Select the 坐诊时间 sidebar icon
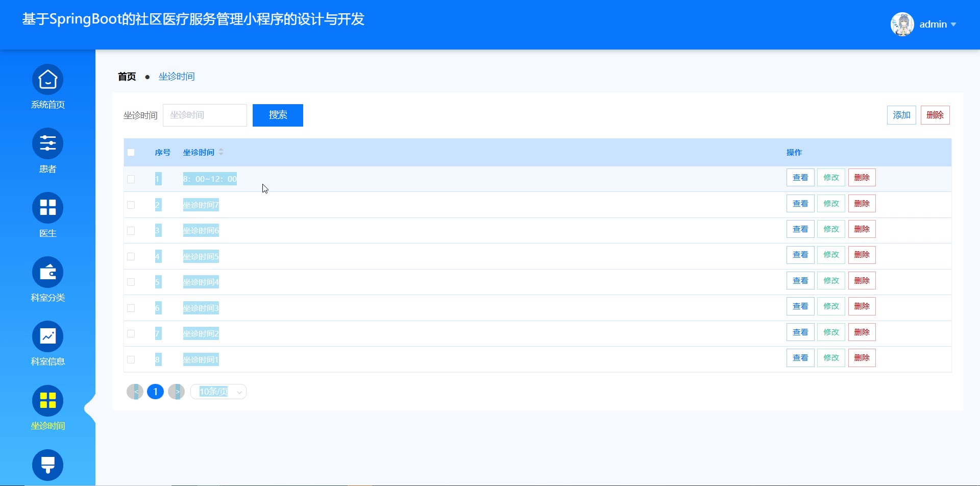 48,401
